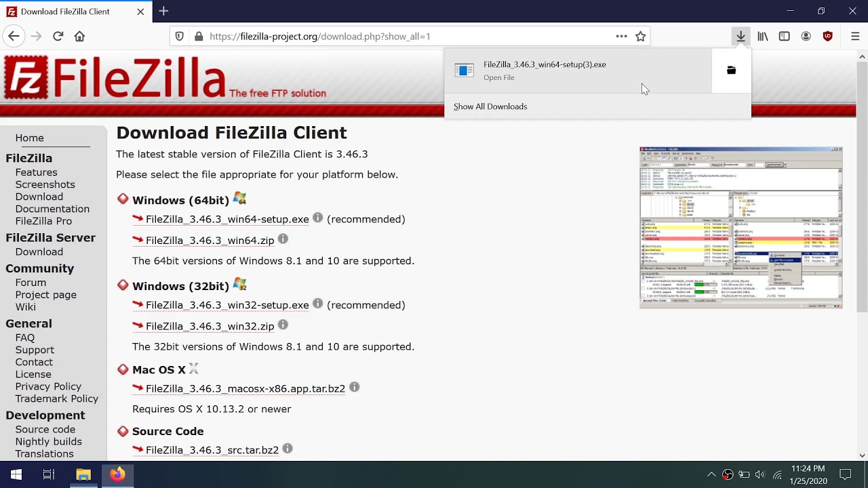
Task: Open the Features page
Action: coord(37,172)
